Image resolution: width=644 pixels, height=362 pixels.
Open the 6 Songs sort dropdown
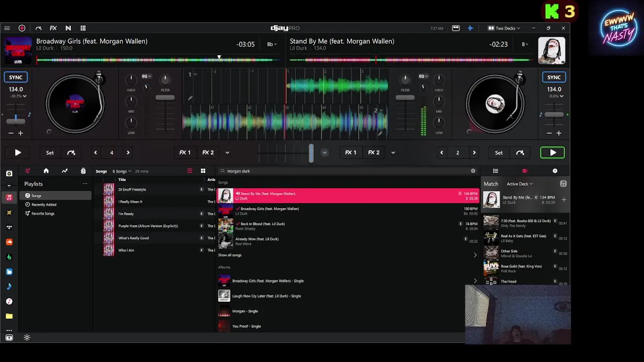tap(122, 171)
